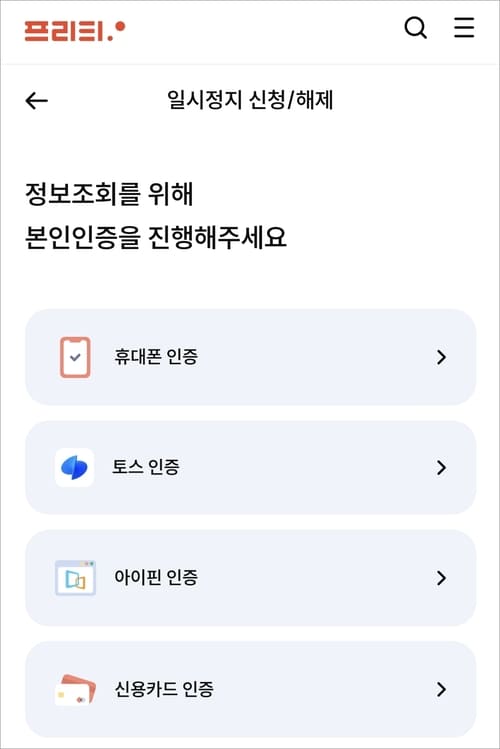This screenshot has height=749, width=500.
Task: Open the hamburger menu icon
Action: (464, 28)
